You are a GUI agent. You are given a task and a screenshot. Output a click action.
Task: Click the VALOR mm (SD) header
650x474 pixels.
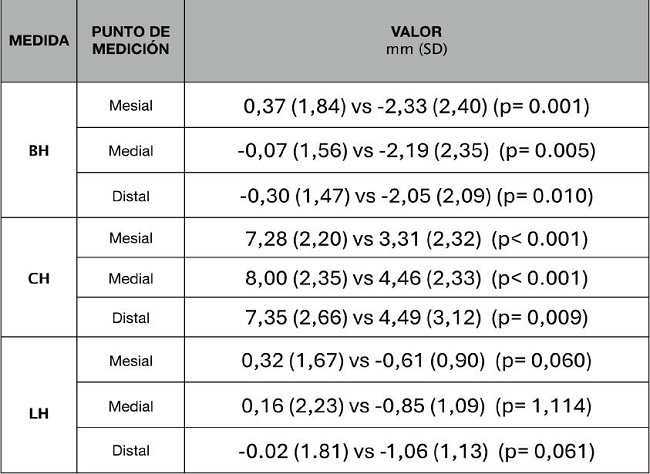click(x=416, y=41)
